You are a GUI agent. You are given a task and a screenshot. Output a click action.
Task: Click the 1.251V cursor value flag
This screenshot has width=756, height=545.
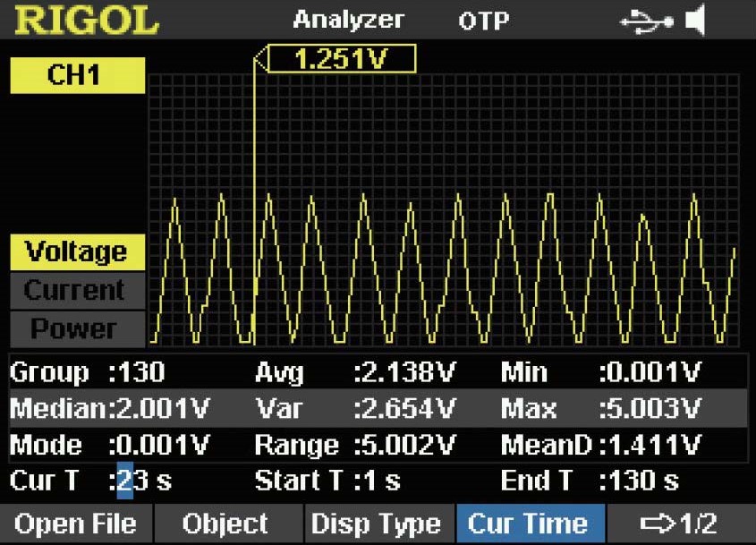342,59
